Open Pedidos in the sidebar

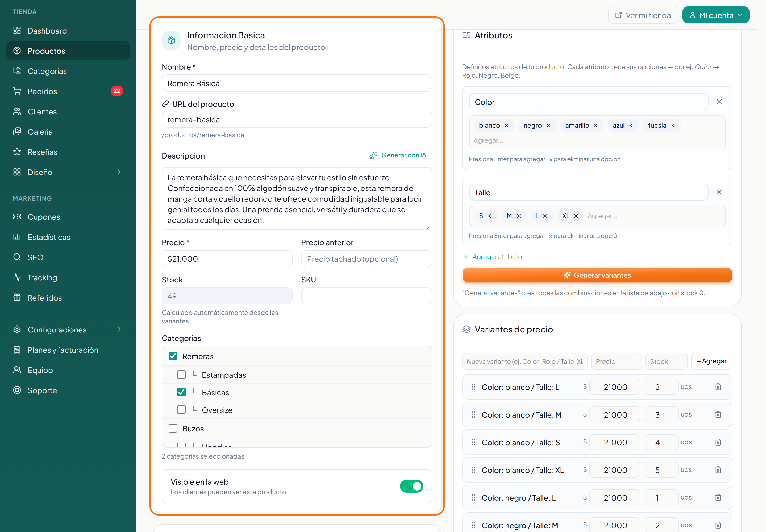[68, 91]
